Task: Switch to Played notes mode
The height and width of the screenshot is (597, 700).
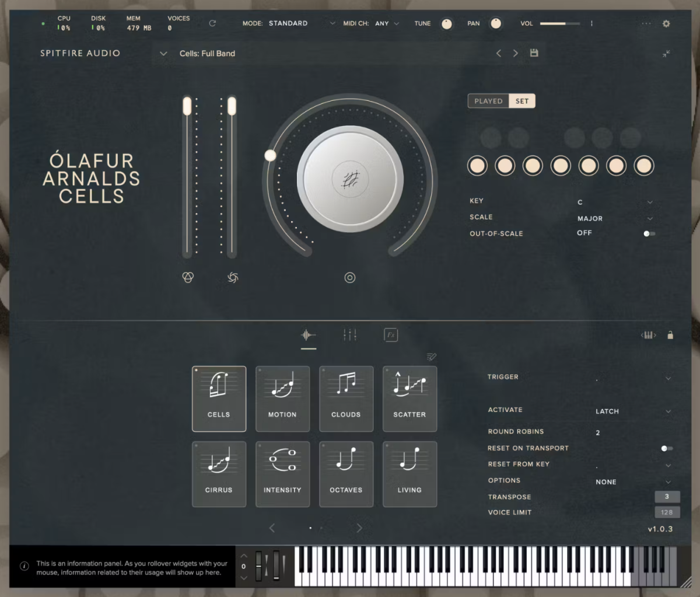Action: (x=488, y=101)
